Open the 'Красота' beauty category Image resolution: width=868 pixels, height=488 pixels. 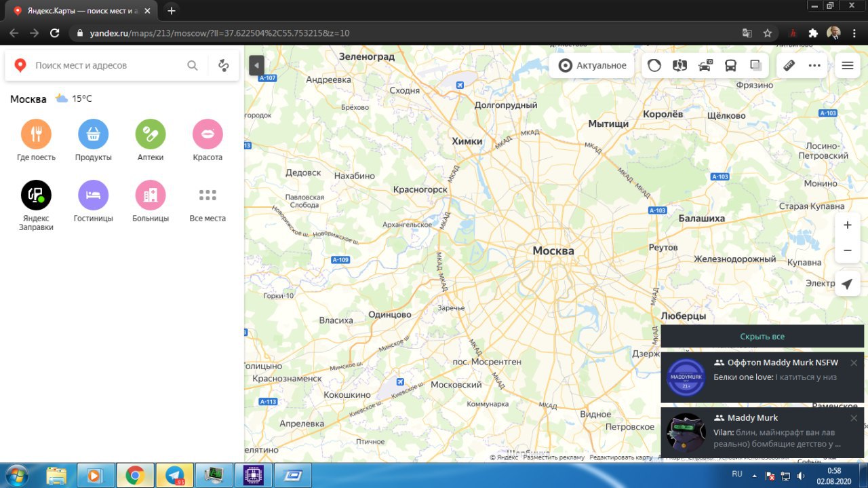click(x=208, y=140)
